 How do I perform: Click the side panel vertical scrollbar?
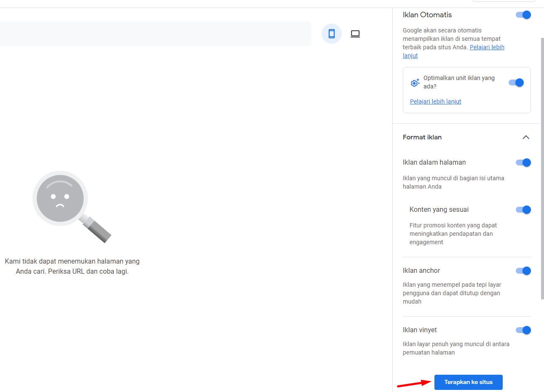542,168
